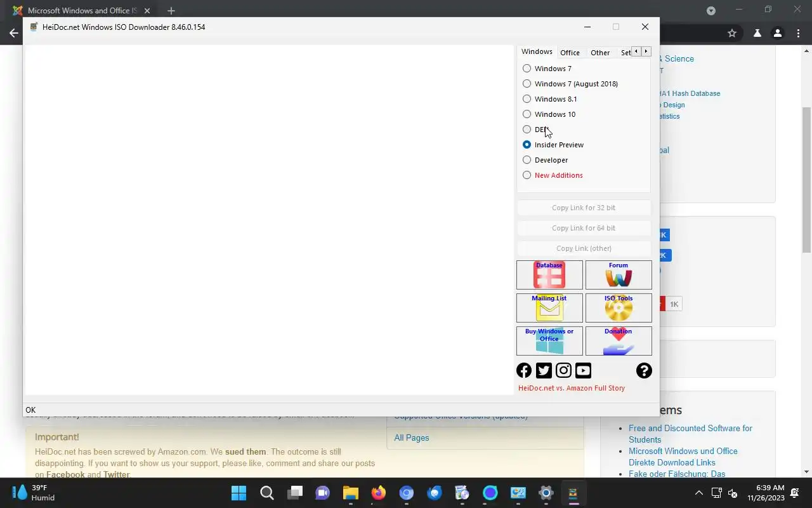Switch to the Windows tab
This screenshot has height=508, width=812.
pyautogui.click(x=537, y=51)
